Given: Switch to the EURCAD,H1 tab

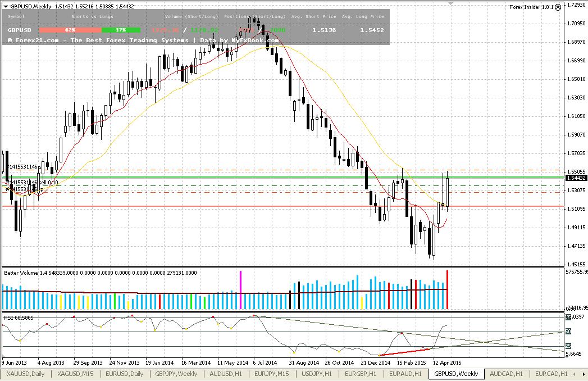Looking at the screenshot, I should click(551, 374).
